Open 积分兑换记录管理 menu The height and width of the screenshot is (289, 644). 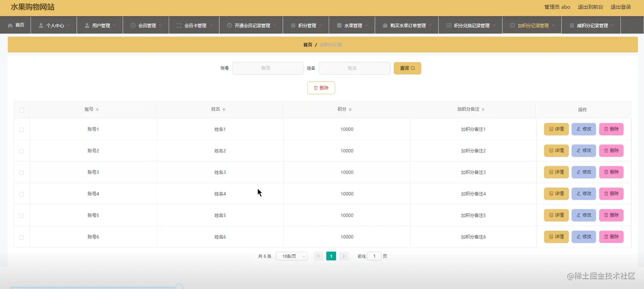(470, 25)
